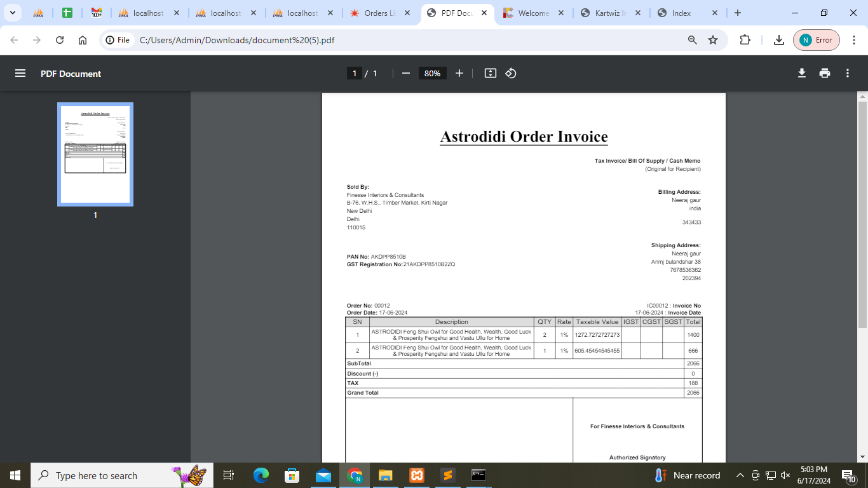Open the PDF viewer more actions menu
The width and height of the screenshot is (868, 488).
(x=848, y=73)
